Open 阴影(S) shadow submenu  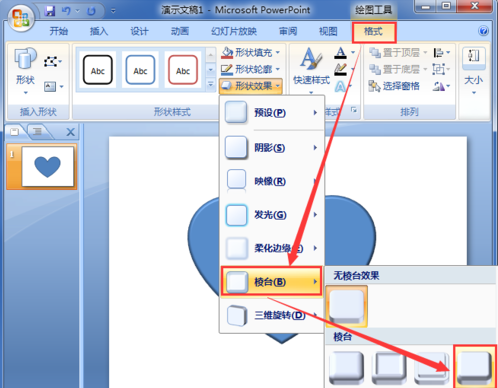(271, 147)
